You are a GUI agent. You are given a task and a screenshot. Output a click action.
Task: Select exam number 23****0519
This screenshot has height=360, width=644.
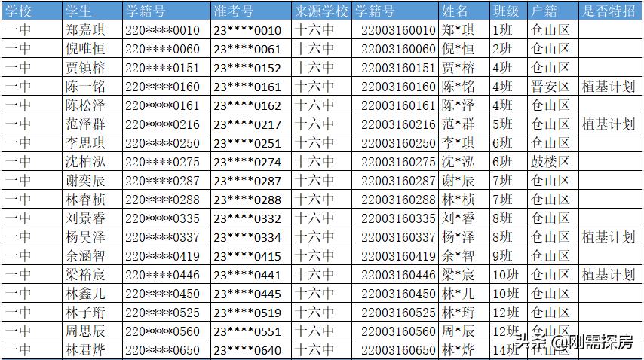click(247, 313)
